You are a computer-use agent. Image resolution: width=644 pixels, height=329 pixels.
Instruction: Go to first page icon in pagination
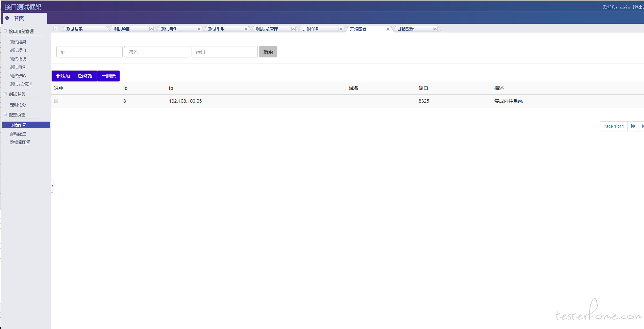[633, 126]
